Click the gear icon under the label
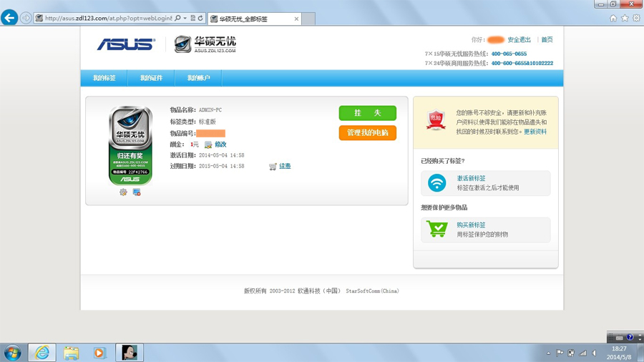644x362 pixels. click(x=123, y=192)
